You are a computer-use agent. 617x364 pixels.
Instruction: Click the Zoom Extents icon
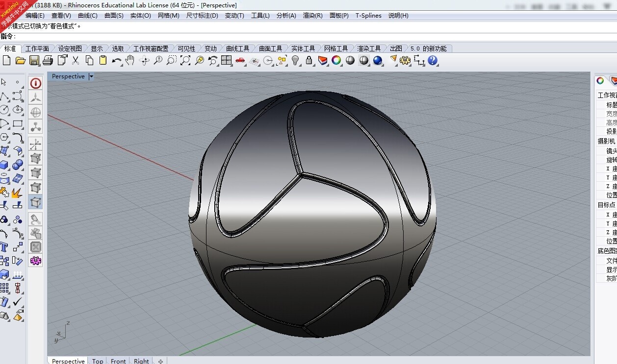(185, 60)
